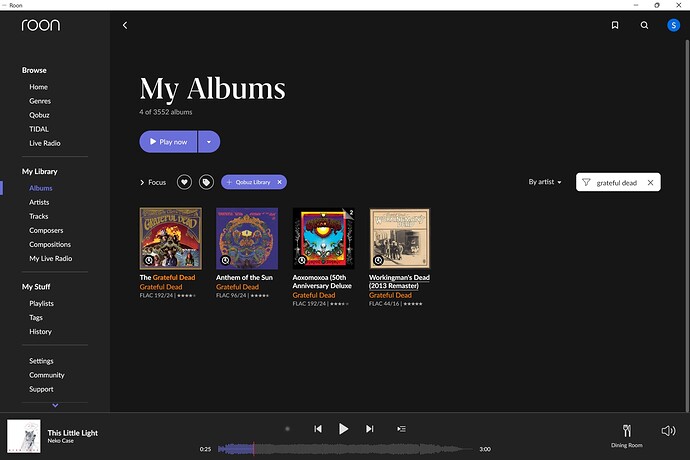690x460 pixels.
Task: Open the This Little Light track title
Action: pyautogui.click(x=73, y=433)
